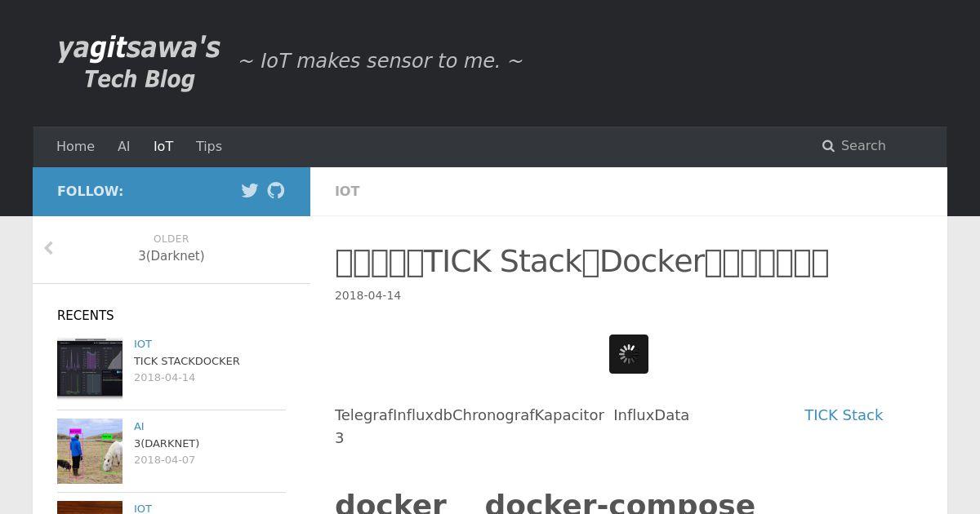Open the Home menu item
The image size is (980, 514).
pos(75,146)
